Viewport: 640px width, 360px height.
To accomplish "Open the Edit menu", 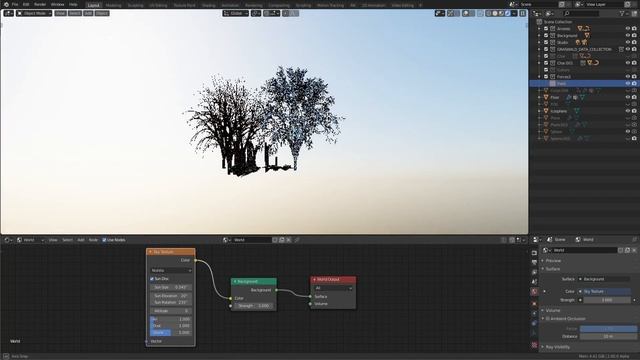I will (x=26, y=4).
